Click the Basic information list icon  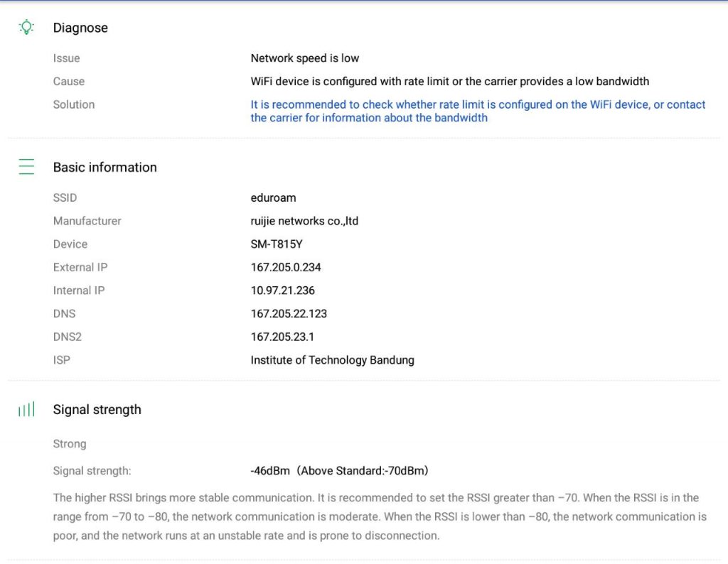pyautogui.click(x=26, y=167)
